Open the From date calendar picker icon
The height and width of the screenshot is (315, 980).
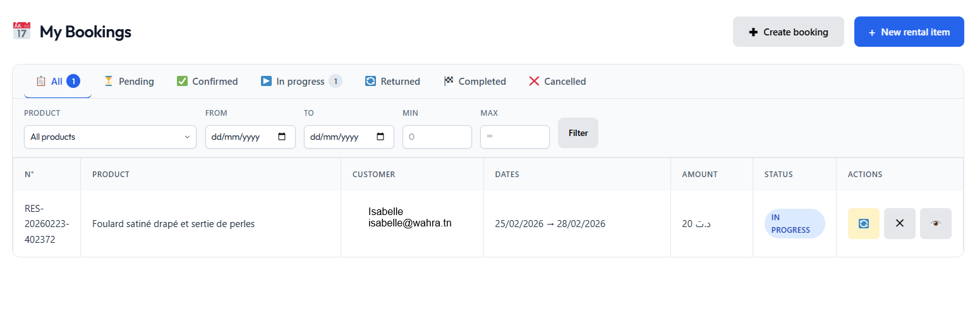(282, 137)
